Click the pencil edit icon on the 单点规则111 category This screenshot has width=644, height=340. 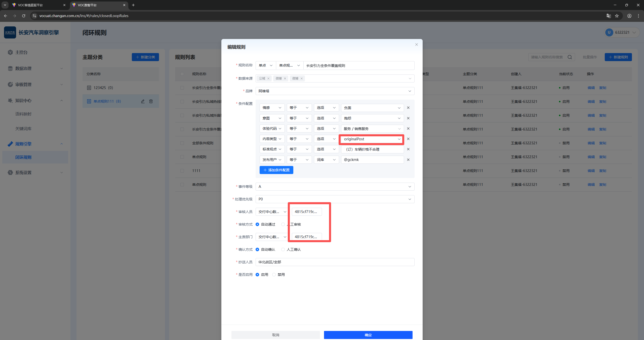pyautogui.click(x=143, y=101)
